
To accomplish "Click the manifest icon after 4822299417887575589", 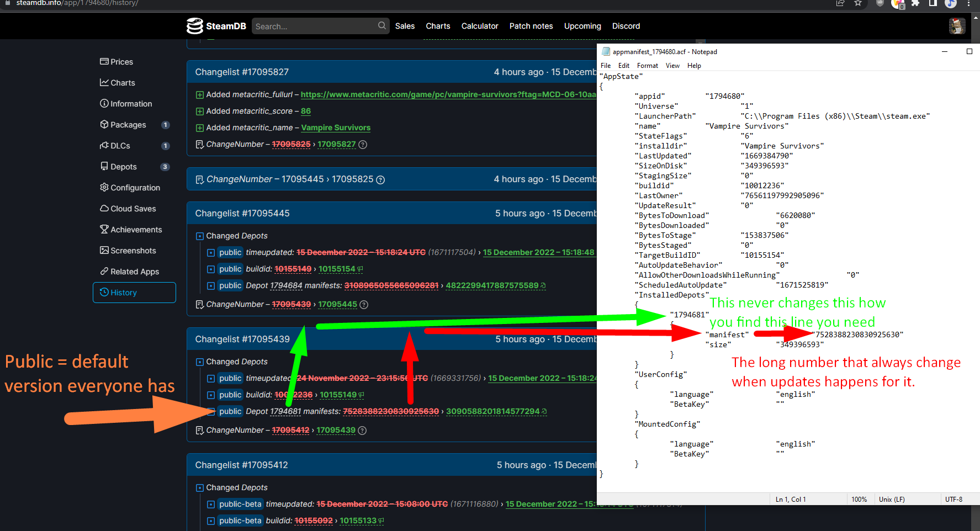I will tap(543, 286).
